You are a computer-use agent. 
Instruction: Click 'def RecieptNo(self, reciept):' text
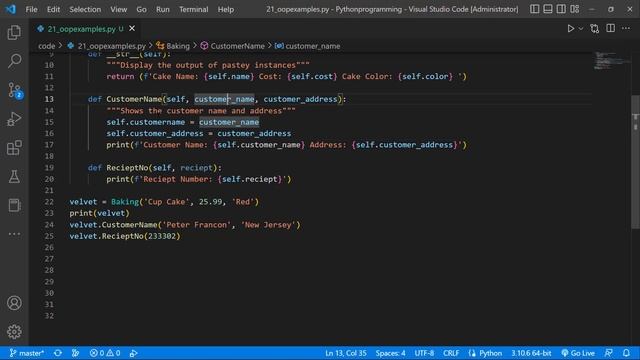155,168
